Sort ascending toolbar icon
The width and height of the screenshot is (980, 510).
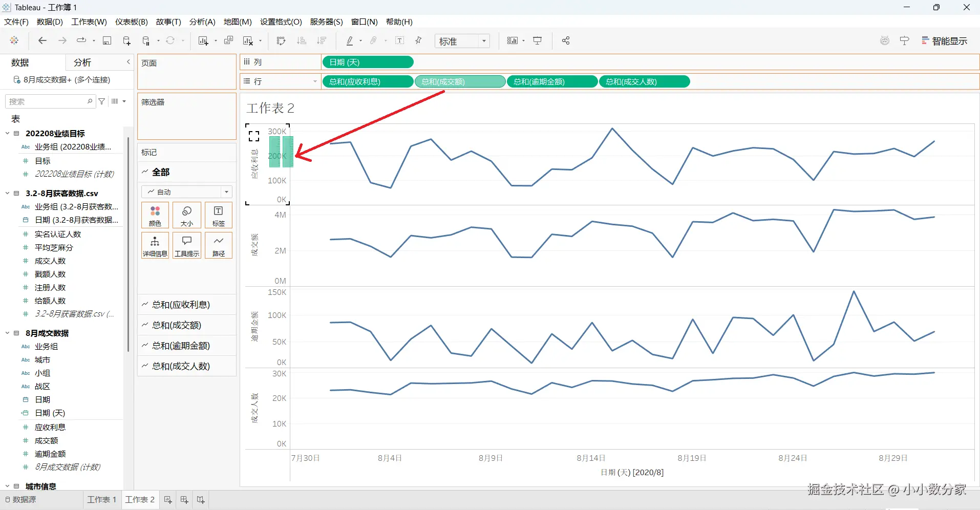[302, 40]
